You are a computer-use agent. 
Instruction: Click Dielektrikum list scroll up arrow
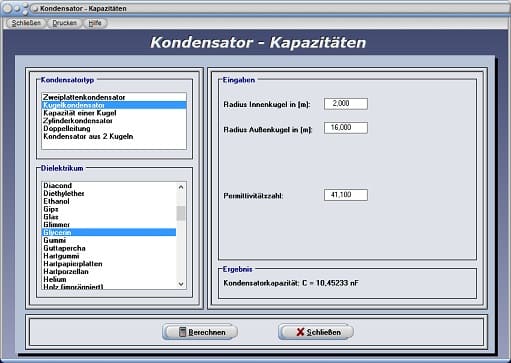(x=181, y=187)
